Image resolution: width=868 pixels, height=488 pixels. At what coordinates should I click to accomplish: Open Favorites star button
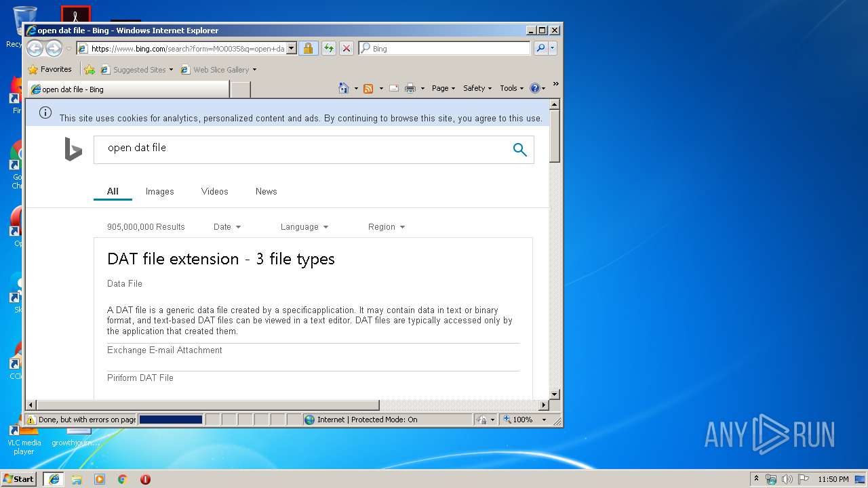(50, 69)
